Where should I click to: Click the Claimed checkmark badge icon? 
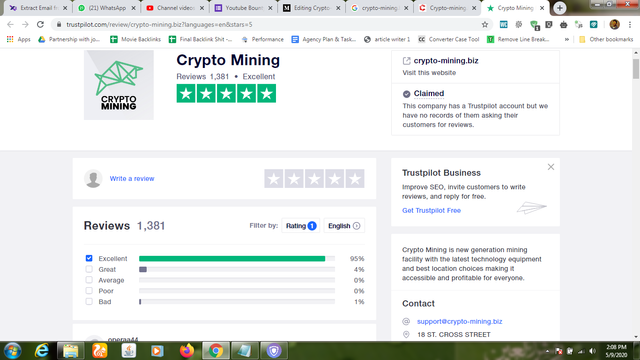(406, 94)
